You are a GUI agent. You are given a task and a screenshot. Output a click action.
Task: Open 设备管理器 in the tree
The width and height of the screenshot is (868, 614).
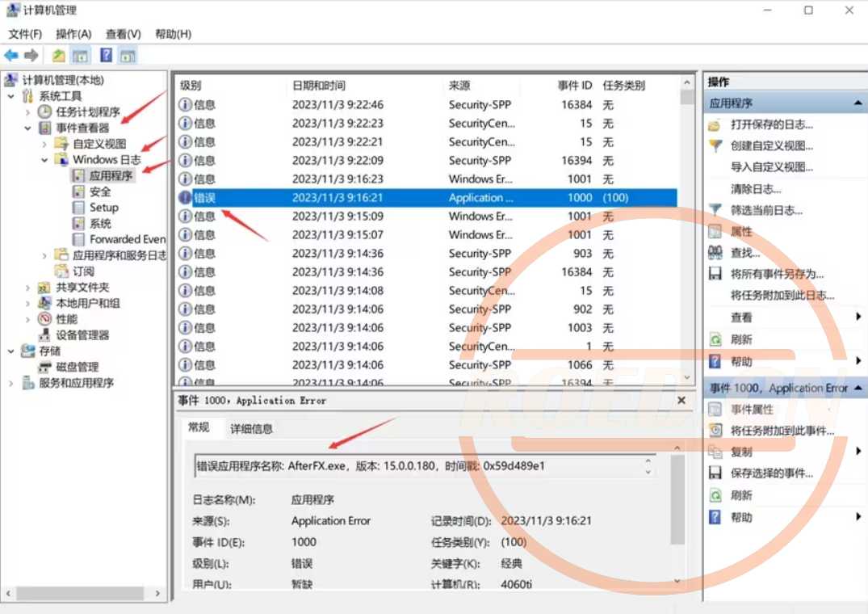[82, 335]
